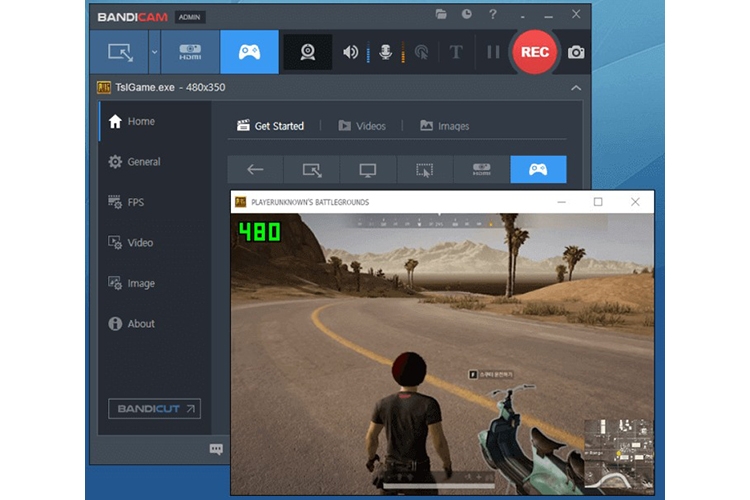Open the FPS settings section
The image size is (750, 500).
(154, 202)
